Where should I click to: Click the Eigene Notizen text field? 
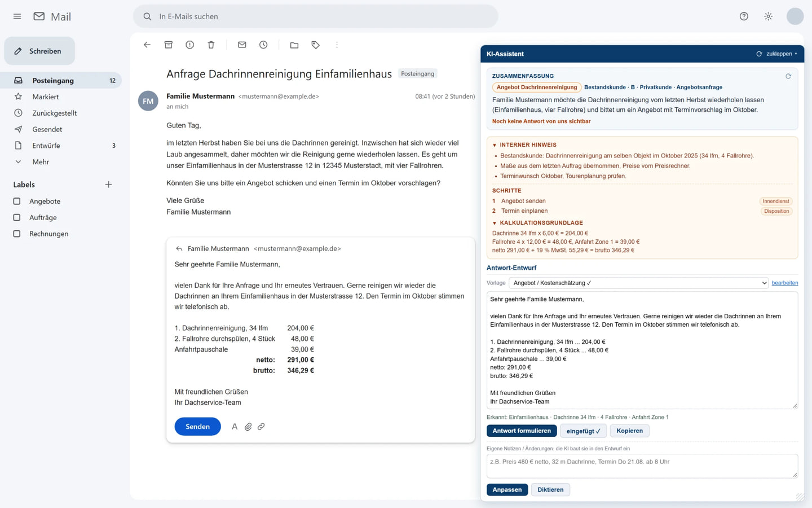(642, 466)
